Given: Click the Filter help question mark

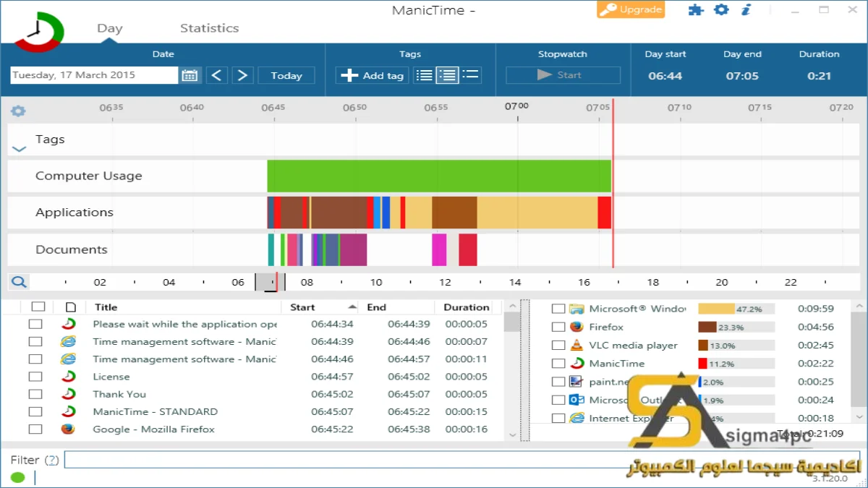Looking at the screenshot, I should [51, 460].
